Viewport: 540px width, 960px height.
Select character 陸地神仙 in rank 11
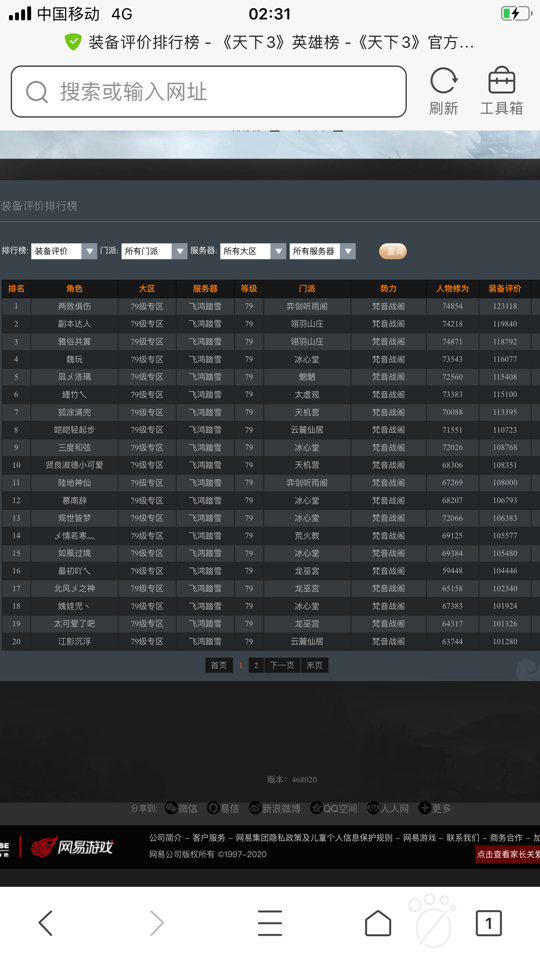point(74,483)
